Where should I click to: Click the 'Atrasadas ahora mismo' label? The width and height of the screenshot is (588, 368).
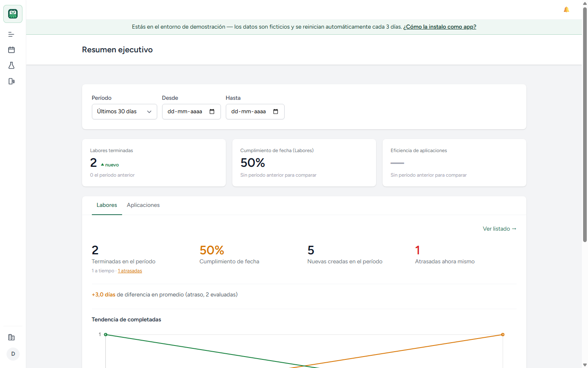tap(445, 262)
